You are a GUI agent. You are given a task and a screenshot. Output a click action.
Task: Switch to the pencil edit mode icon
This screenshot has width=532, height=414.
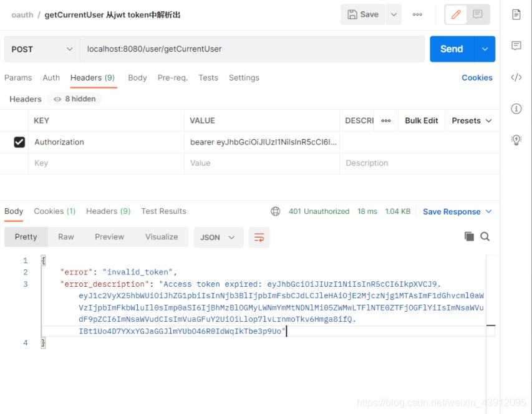click(456, 14)
